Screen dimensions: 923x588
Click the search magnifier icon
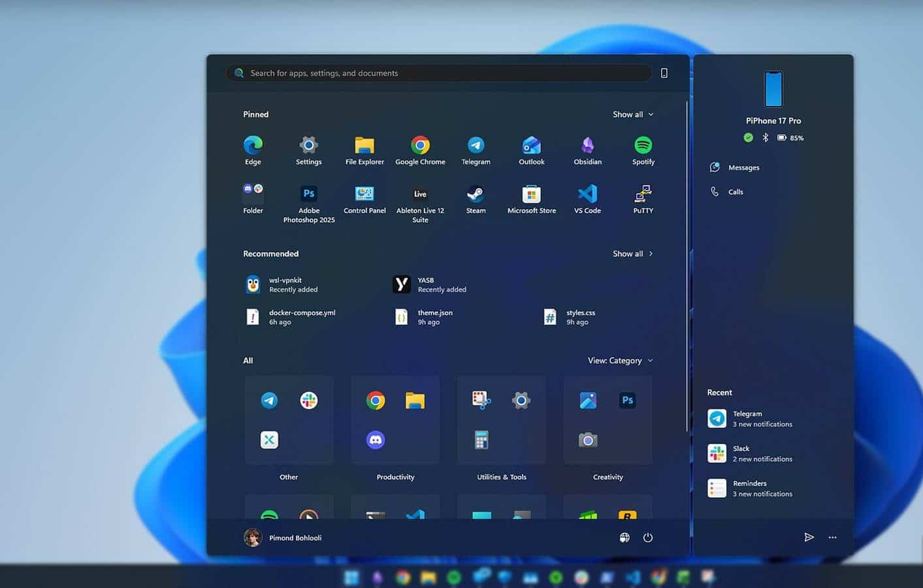click(x=239, y=73)
